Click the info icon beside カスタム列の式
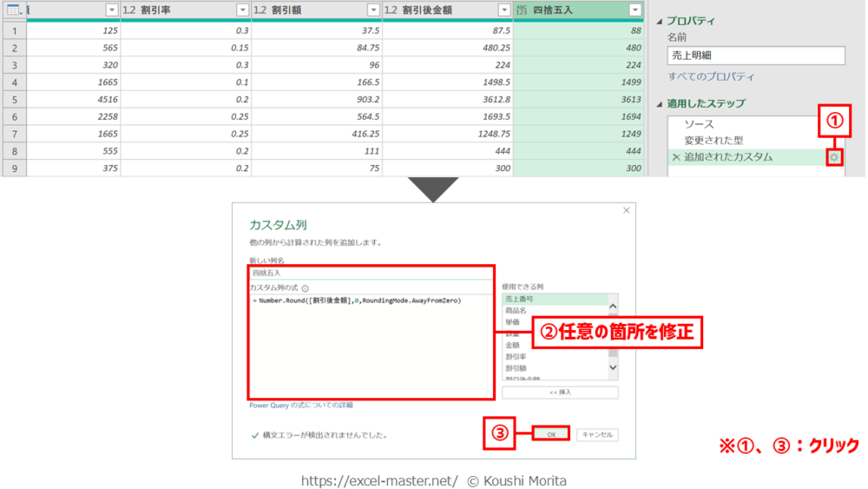The width and height of the screenshot is (868, 489). pos(306,287)
